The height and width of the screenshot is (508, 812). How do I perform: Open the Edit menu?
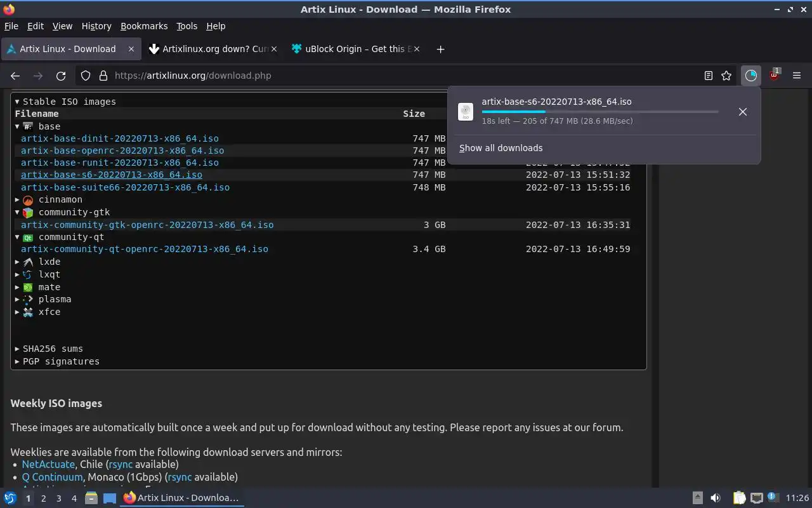point(36,26)
